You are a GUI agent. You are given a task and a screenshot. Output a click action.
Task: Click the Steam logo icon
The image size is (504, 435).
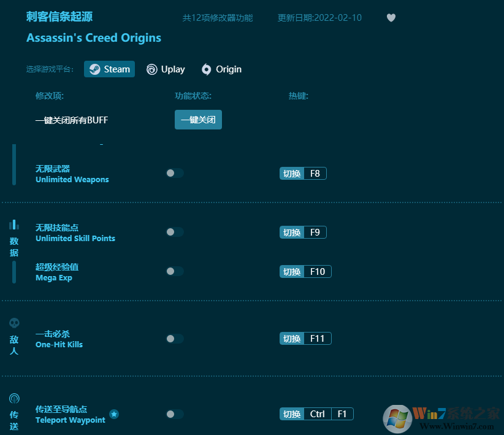coord(95,69)
